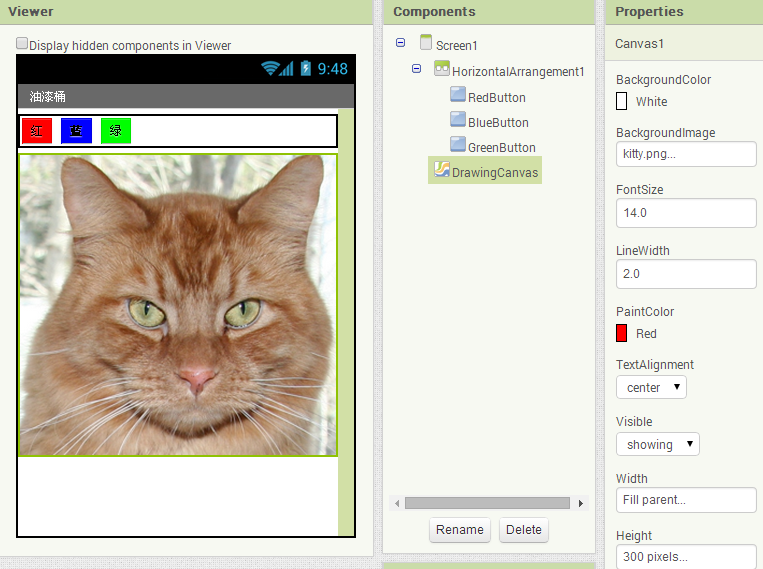Click the battery icon in phone status bar
This screenshot has height=569, width=763.
306,68
